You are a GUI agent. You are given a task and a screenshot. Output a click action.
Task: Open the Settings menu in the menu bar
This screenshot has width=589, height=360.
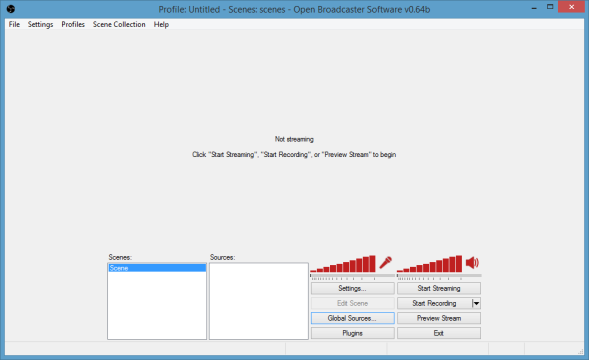(x=40, y=24)
